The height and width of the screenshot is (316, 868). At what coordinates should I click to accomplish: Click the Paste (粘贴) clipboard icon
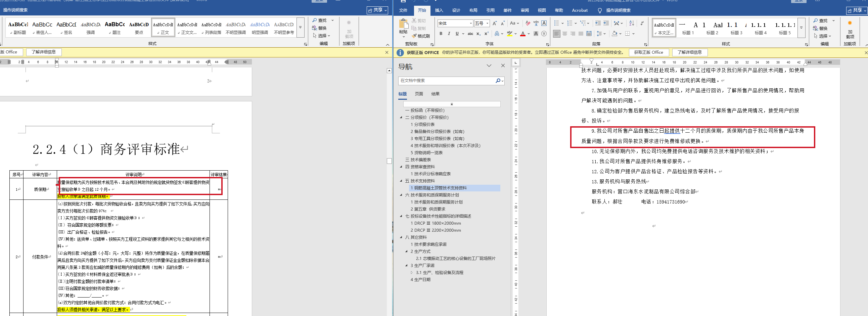coord(403,25)
